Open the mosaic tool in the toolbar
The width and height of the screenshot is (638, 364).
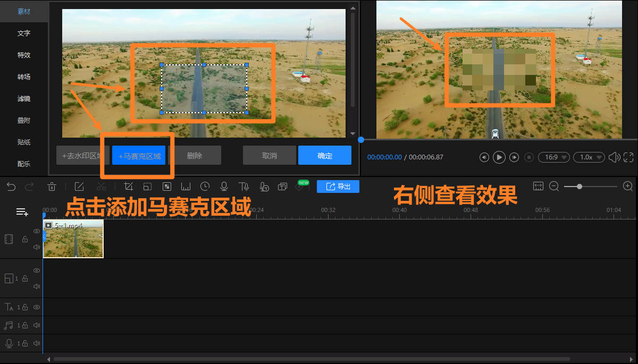click(166, 187)
